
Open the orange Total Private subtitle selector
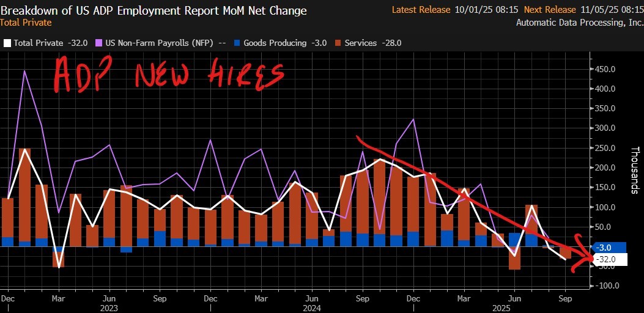(26, 23)
